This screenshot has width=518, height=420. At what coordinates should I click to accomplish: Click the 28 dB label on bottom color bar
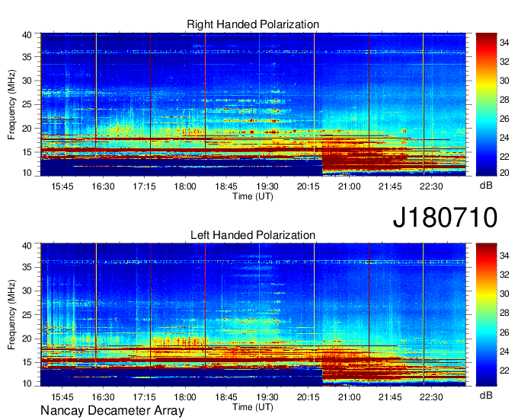[x=504, y=313]
